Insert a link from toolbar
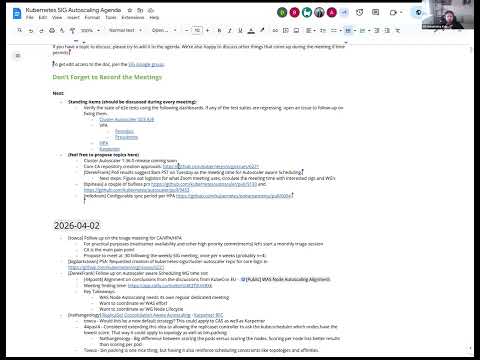 coord(275,30)
